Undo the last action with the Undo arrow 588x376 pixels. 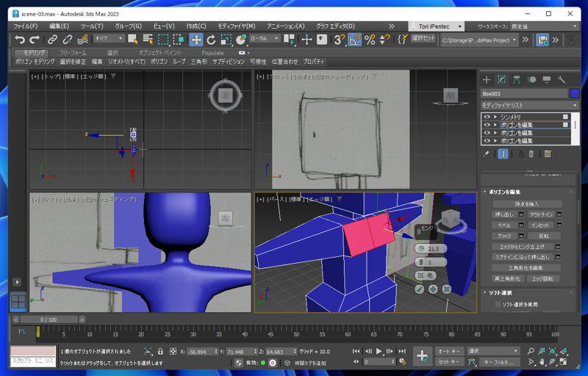coord(19,40)
